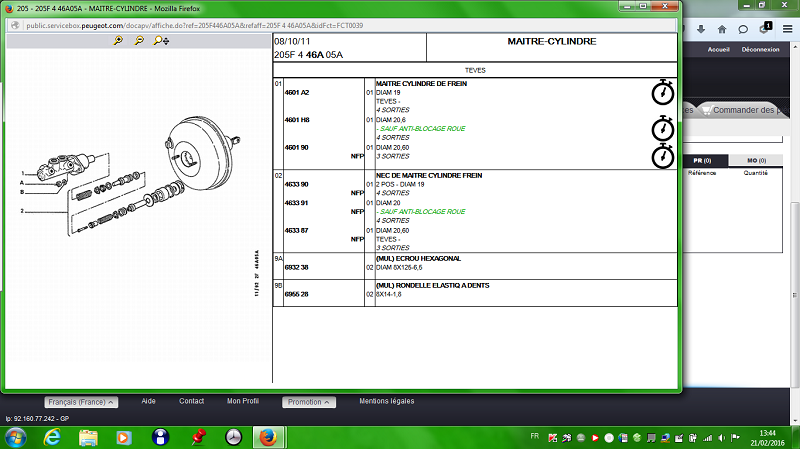Click network signal icon in system tray

click(708, 438)
